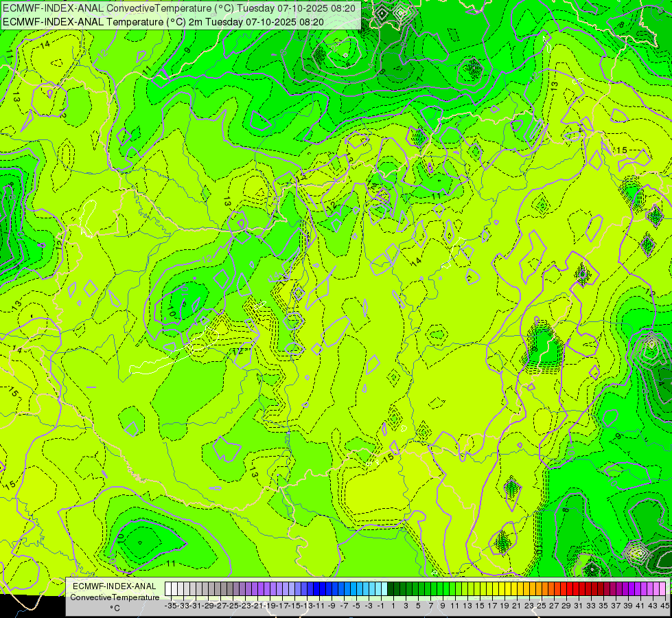Click the ConvectiveTemperature title line at top
672x618 pixels.
tap(180, 8)
